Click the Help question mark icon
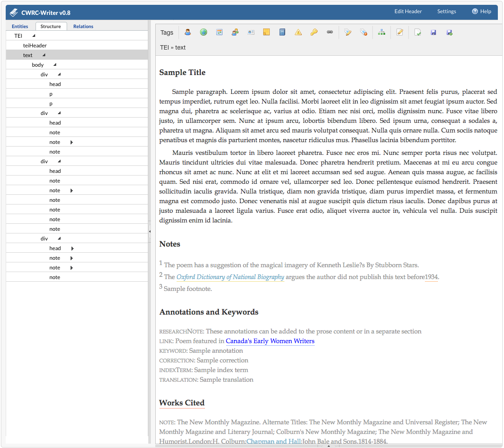 point(475,11)
